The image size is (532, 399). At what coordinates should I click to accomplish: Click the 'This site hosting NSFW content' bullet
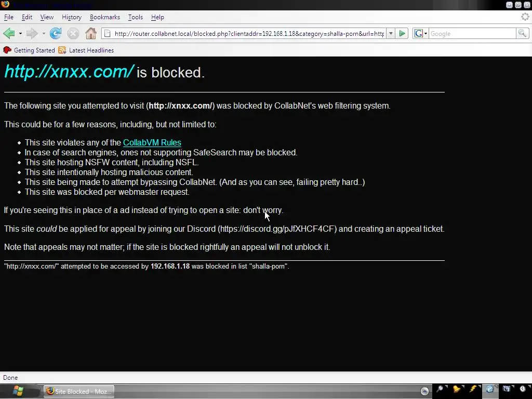(x=111, y=162)
